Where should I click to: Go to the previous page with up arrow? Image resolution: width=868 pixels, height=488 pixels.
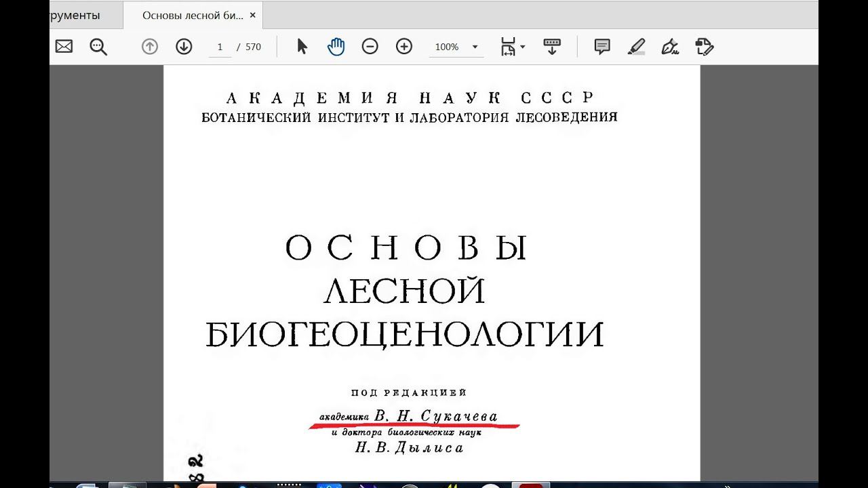pyautogui.click(x=149, y=47)
